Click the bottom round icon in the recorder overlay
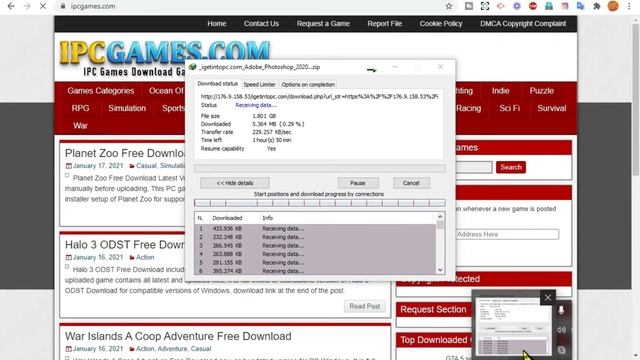This screenshot has width=640, height=360. tap(561, 350)
